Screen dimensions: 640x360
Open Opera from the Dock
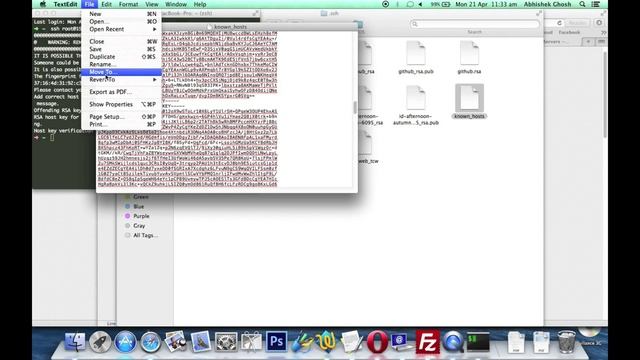377,342
